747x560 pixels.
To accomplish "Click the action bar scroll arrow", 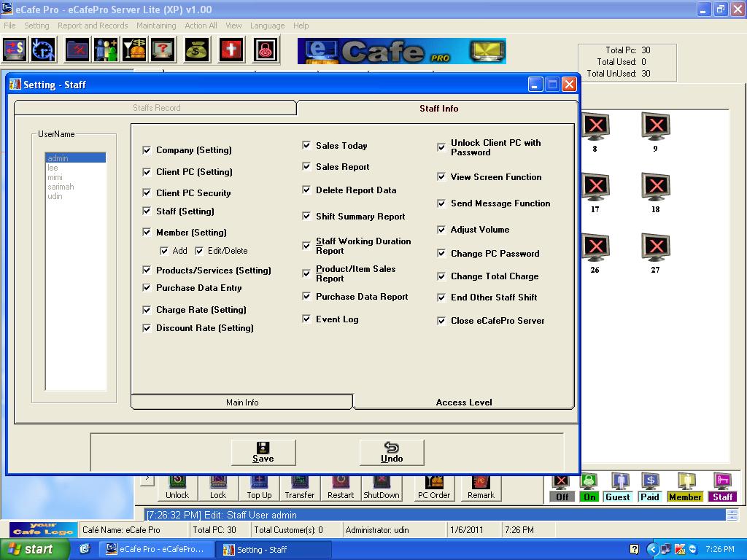I will [147, 479].
